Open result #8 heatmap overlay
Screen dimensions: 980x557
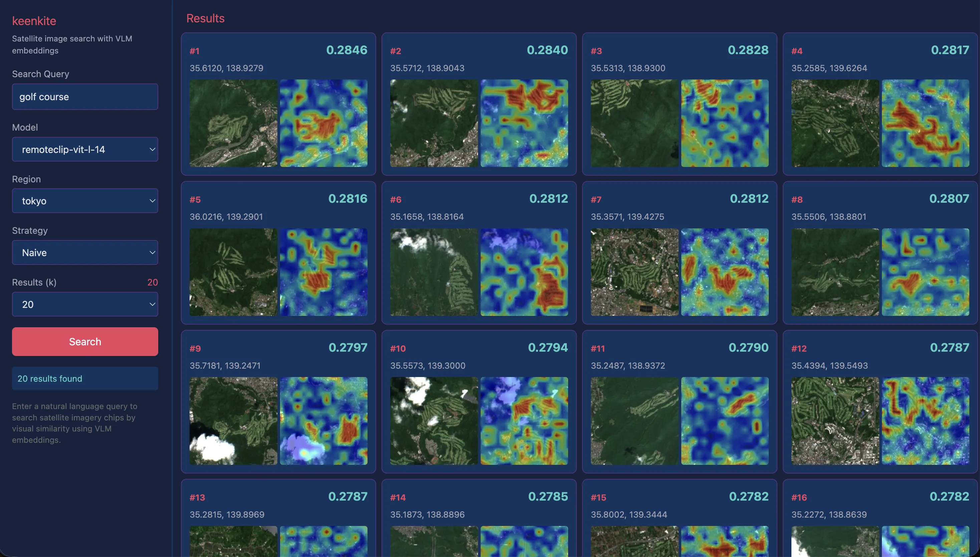pos(925,272)
